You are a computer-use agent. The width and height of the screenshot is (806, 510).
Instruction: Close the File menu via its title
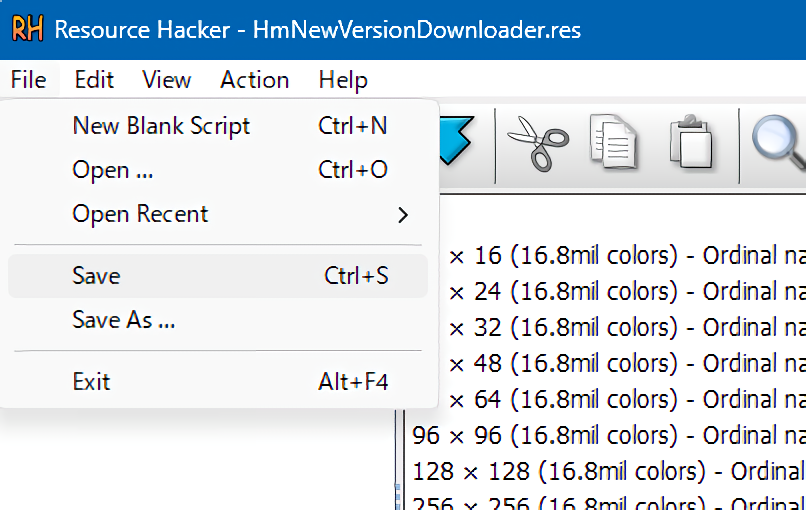[x=29, y=80]
